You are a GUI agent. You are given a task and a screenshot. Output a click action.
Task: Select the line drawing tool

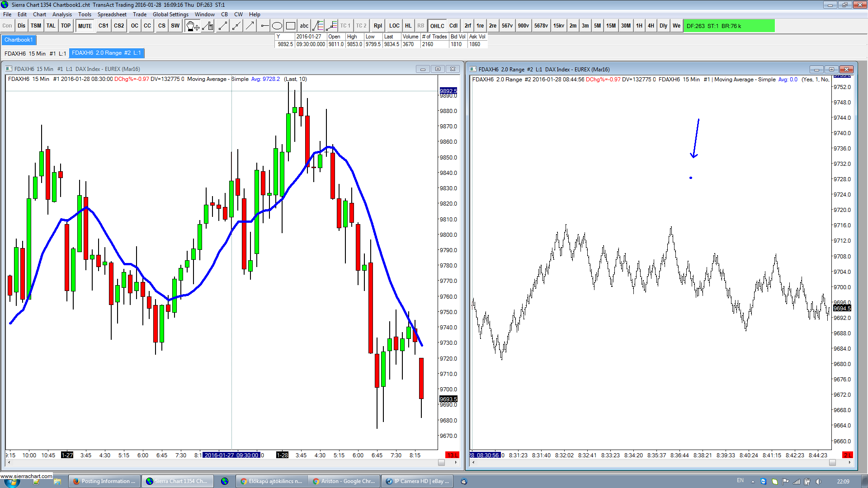(x=222, y=26)
